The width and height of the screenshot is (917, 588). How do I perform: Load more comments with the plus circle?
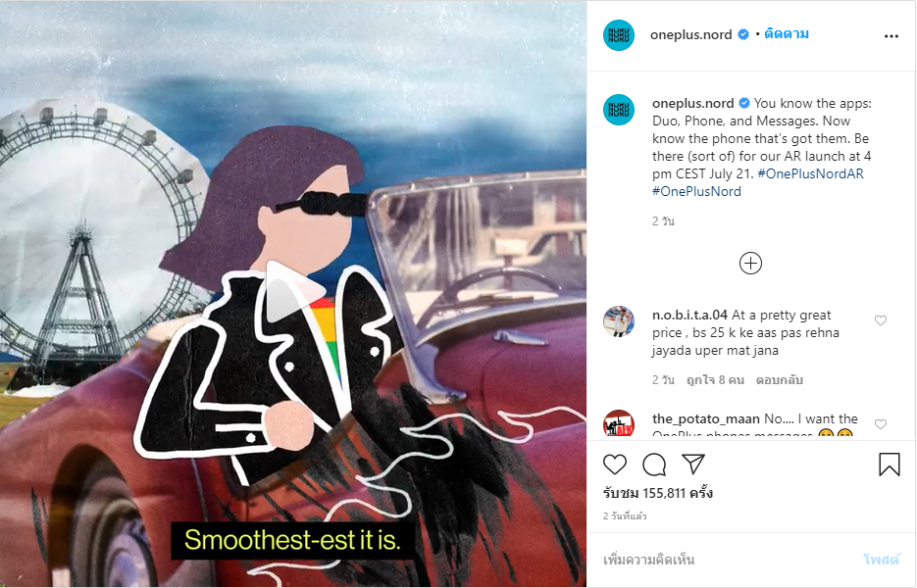750,263
